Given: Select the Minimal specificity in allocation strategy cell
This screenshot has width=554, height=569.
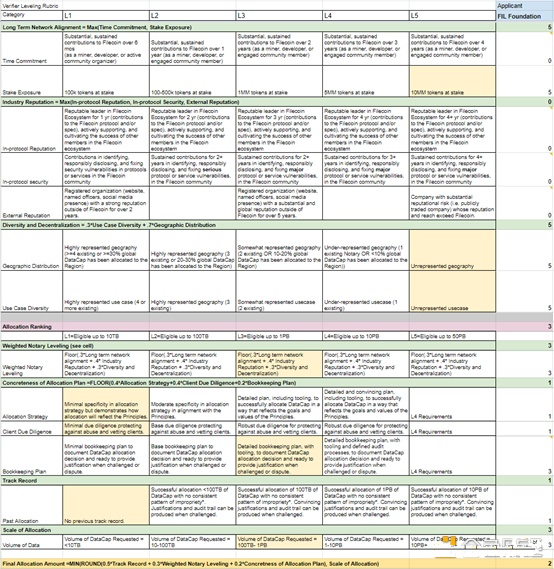Looking at the screenshot, I should tap(106, 405).
